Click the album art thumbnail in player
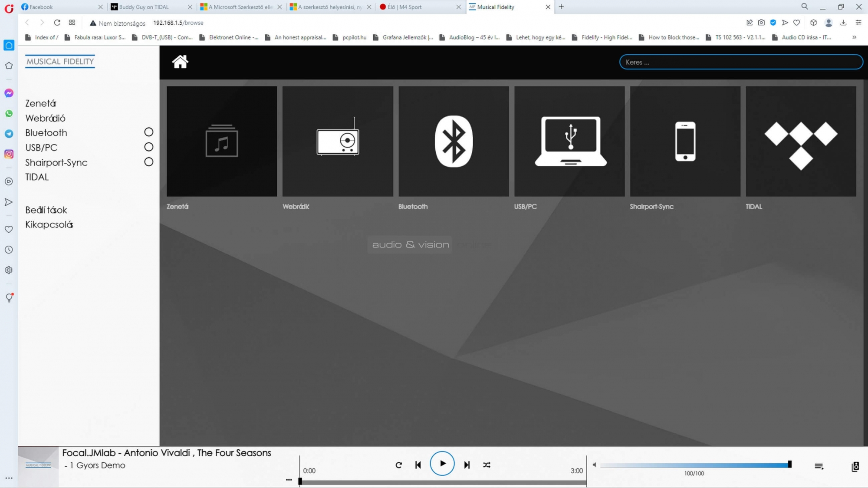The image size is (868, 488). 38,467
